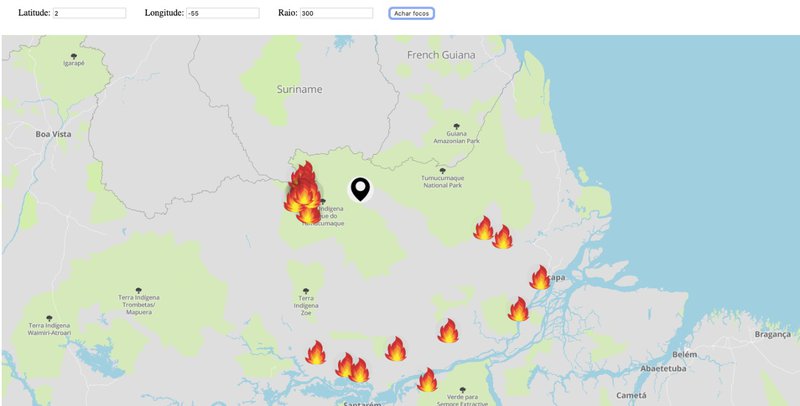Click the fire cluster left of the location pin
The height and width of the screenshot is (406, 800).
(x=302, y=190)
